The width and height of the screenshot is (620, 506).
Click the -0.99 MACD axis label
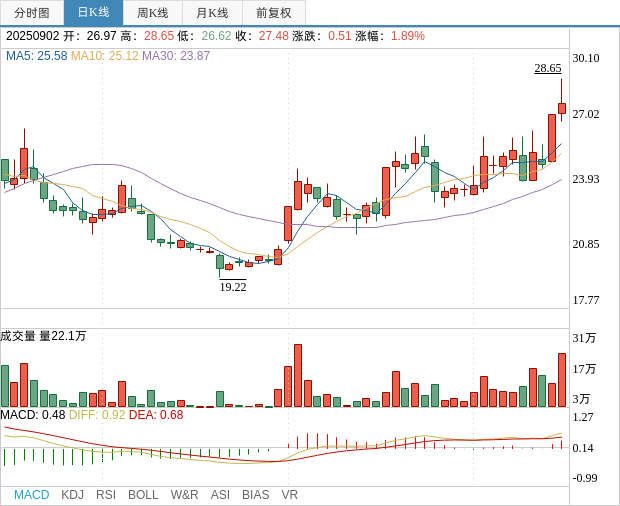[x=585, y=478]
